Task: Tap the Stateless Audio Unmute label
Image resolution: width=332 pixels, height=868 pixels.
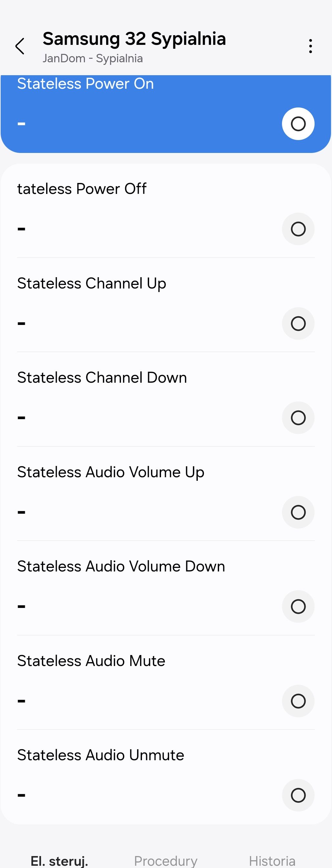Action: [x=100, y=755]
